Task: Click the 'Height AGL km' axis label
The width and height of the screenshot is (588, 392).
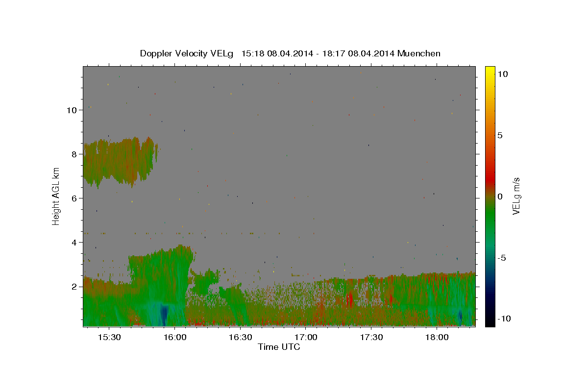Action: 56,196
